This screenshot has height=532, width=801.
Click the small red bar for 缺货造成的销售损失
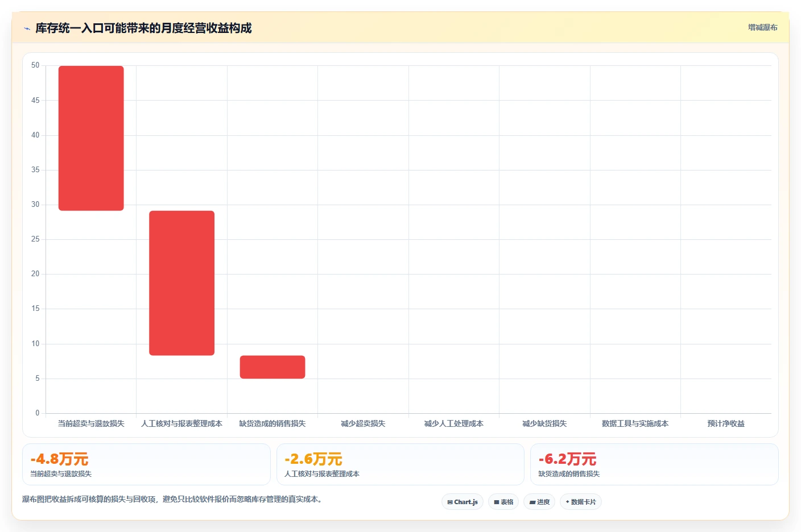point(272,367)
